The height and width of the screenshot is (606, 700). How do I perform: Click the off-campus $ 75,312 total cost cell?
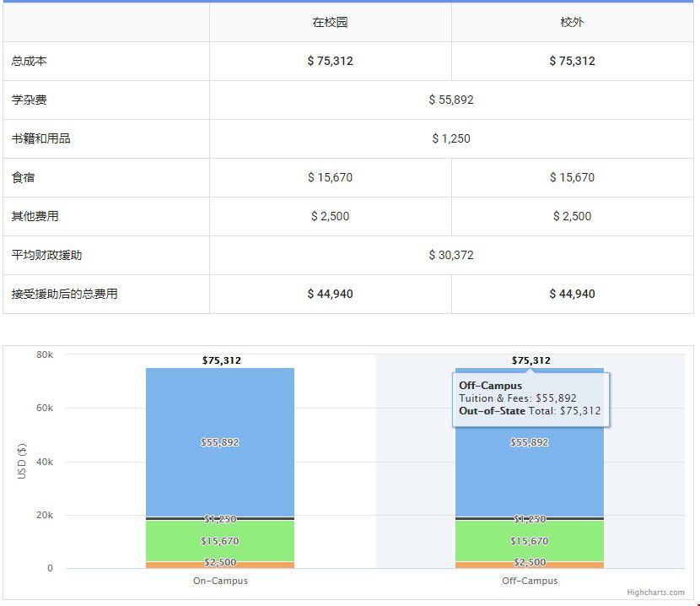tap(572, 62)
